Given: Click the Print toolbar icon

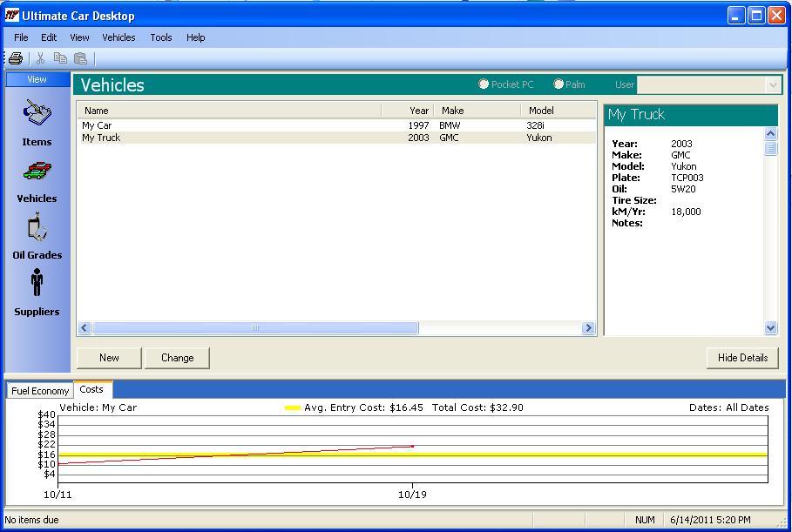Looking at the screenshot, I should [x=16, y=58].
